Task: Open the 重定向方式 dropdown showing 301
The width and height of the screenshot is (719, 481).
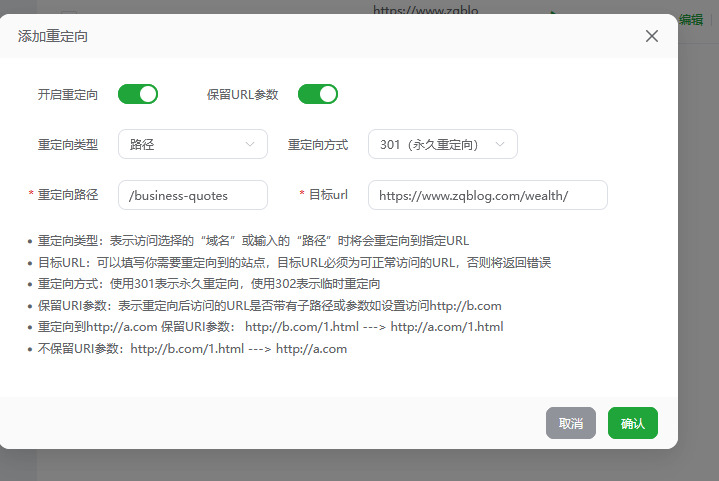Action: (x=442, y=144)
